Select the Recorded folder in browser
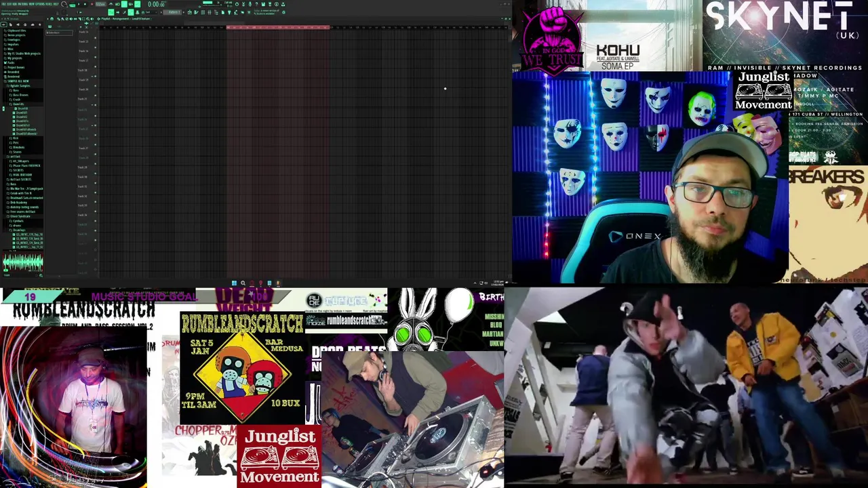 point(12,72)
